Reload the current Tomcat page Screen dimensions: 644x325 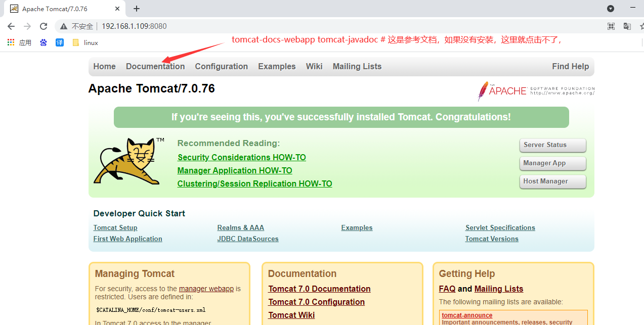point(44,26)
